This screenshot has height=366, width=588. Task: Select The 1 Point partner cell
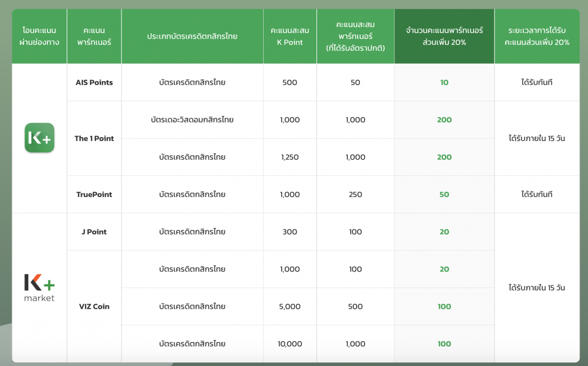(94, 138)
